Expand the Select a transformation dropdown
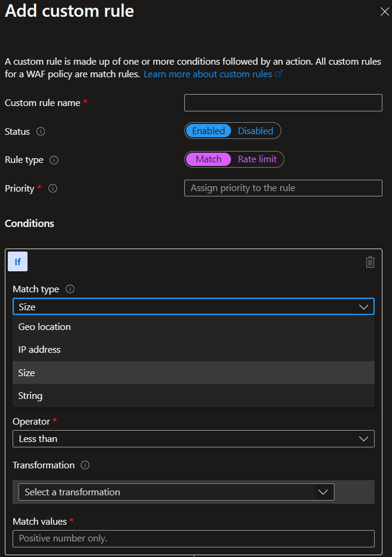392x557 pixels. point(177,492)
